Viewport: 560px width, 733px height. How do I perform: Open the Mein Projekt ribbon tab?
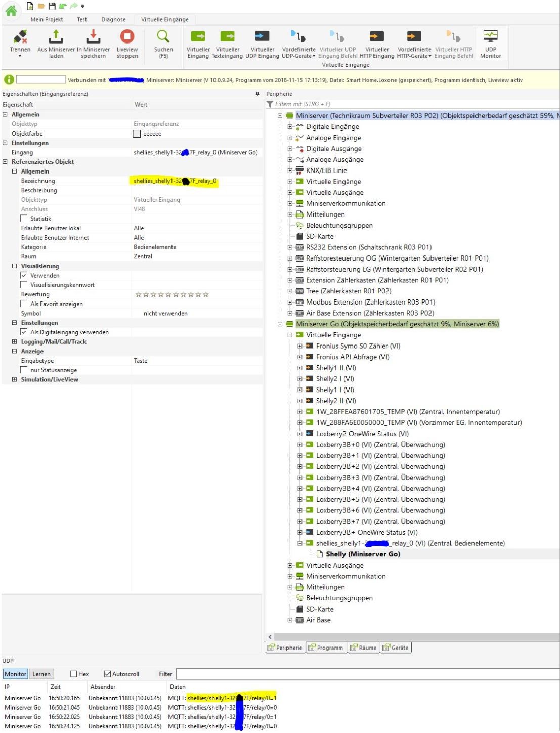click(x=47, y=19)
